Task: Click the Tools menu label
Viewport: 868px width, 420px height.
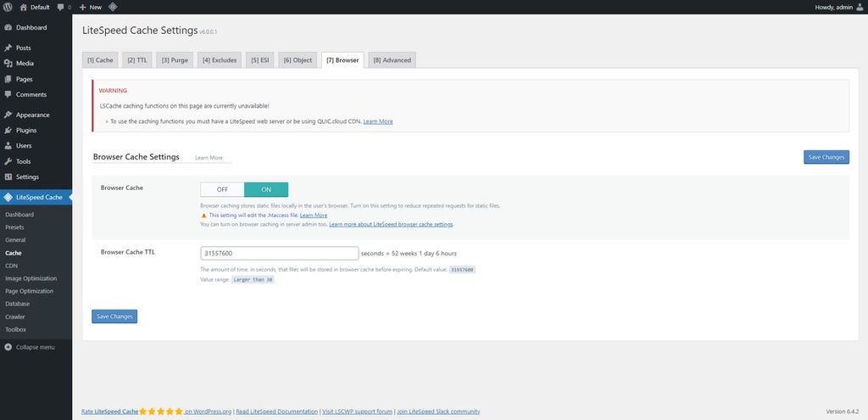Action: pyautogui.click(x=23, y=162)
